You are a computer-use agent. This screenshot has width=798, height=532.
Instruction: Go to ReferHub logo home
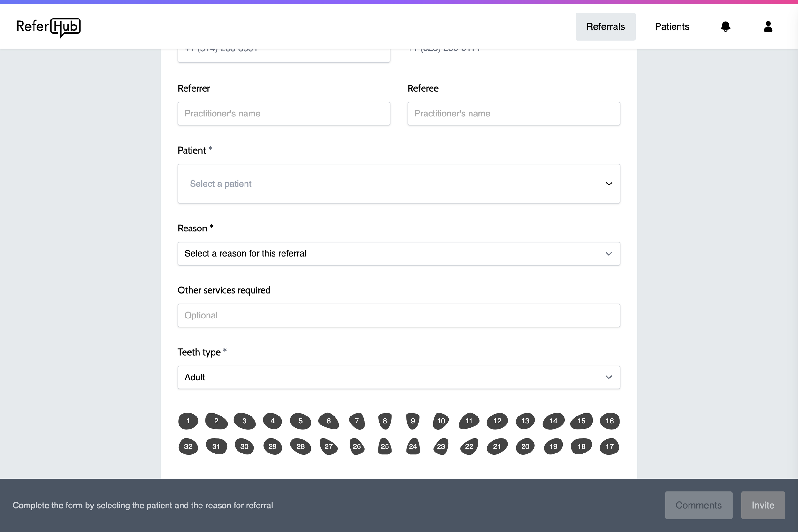(49, 27)
